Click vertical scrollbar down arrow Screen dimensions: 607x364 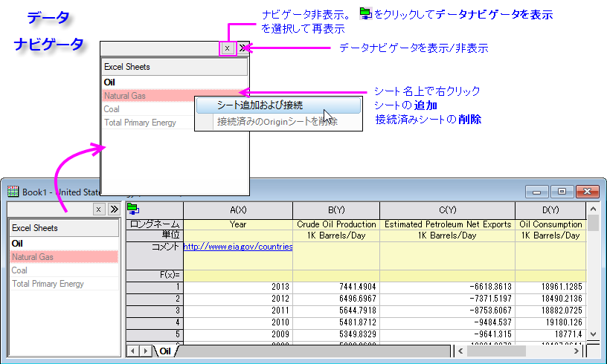[593, 334]
